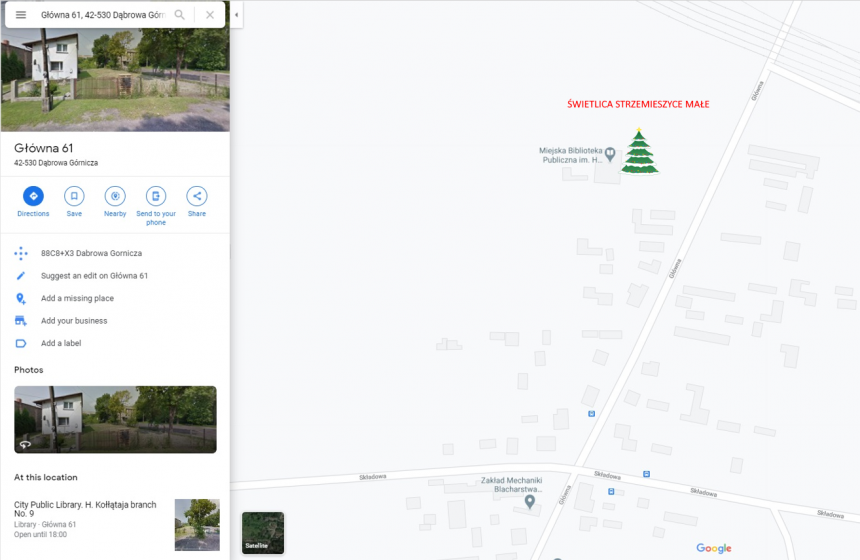Choose Add a missing place

(x=77, y=299)
